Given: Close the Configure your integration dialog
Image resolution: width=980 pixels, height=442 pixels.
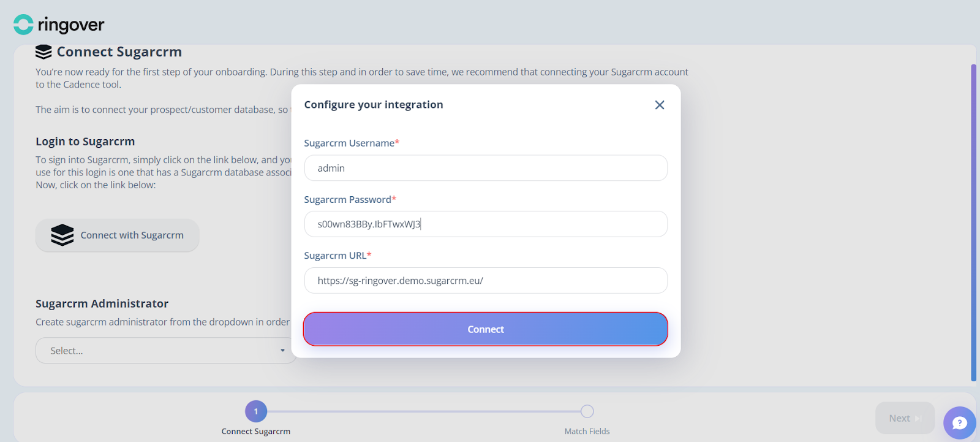Looking at the screenshot, I should pos(660,105).
